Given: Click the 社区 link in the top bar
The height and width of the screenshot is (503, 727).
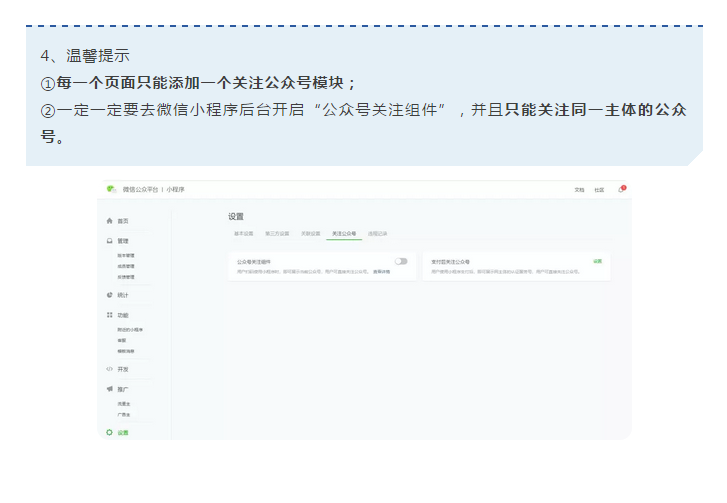Looking at the screenshot, I should point(599,190).
